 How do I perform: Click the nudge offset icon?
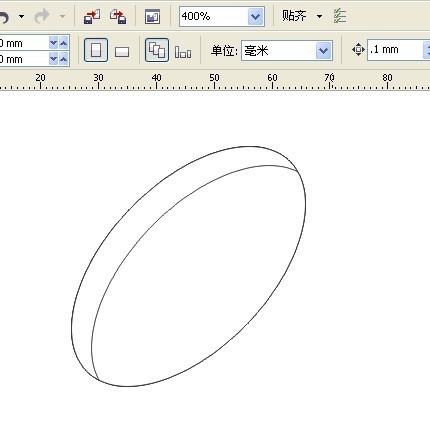pyautogui.click(x=358, y=50)
